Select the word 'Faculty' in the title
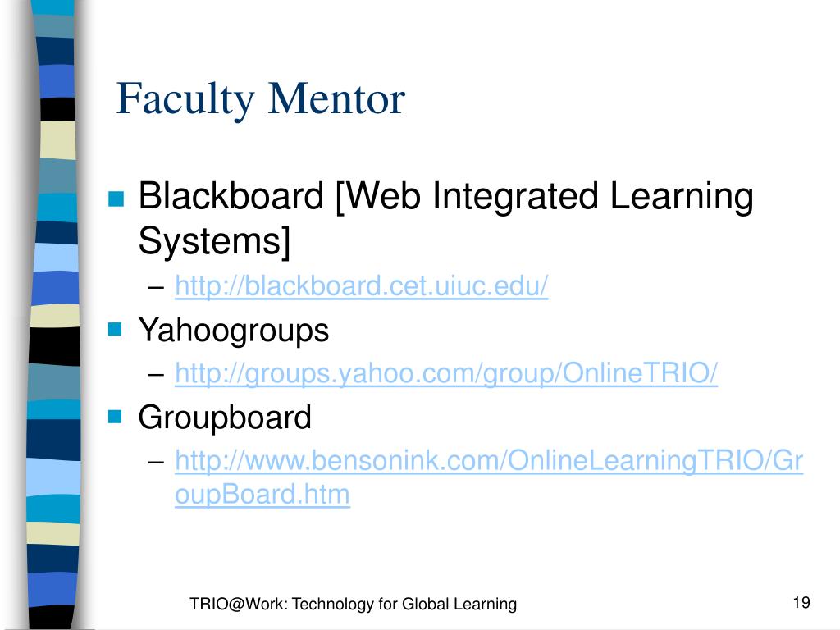 point(185,100)
